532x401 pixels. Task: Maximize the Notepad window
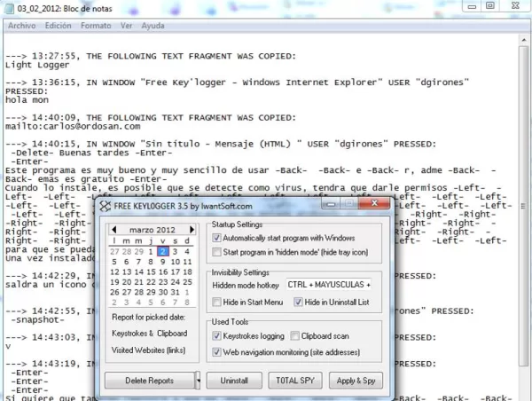490,6
